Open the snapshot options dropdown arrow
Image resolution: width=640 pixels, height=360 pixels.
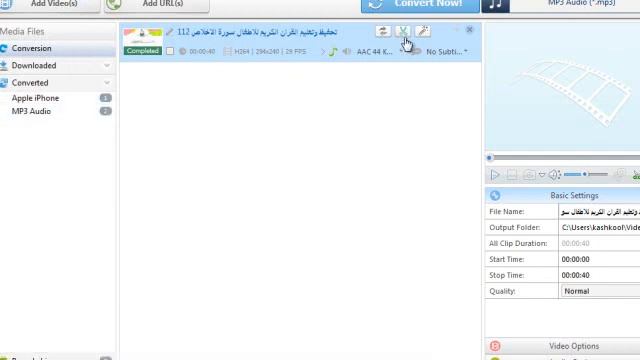[542, 175]
